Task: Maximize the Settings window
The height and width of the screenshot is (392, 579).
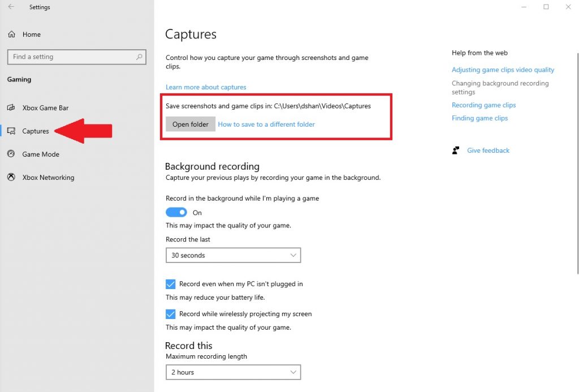Action: [546, 7]
